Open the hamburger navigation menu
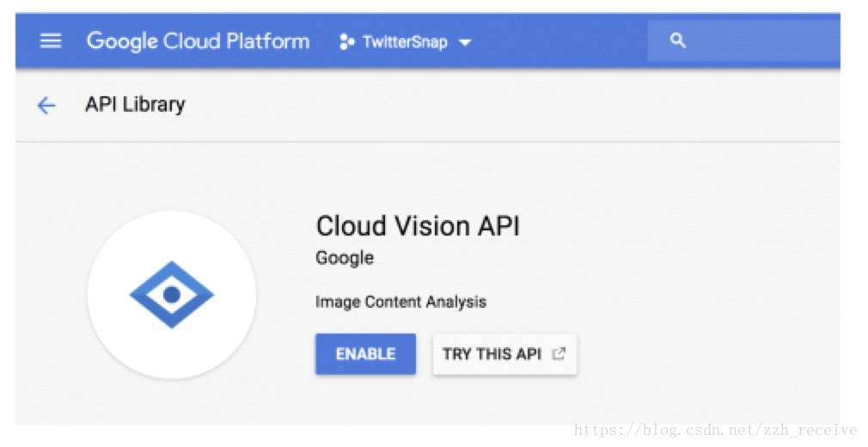 51,41
